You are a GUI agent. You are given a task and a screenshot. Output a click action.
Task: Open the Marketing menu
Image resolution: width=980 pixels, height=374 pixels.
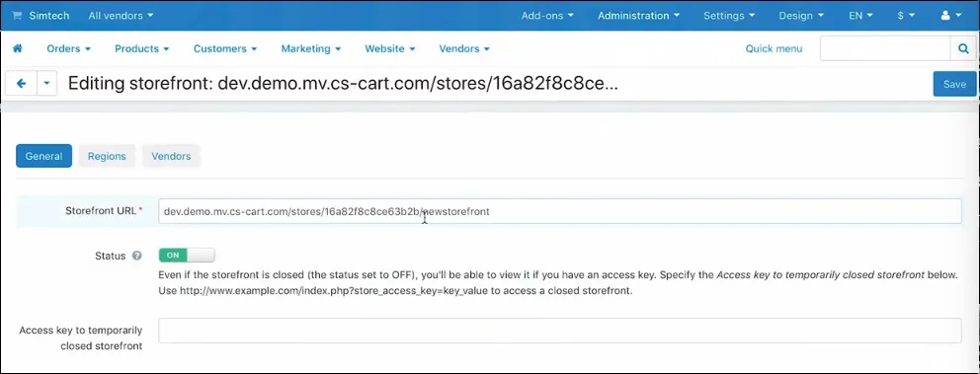click(310, 48)
